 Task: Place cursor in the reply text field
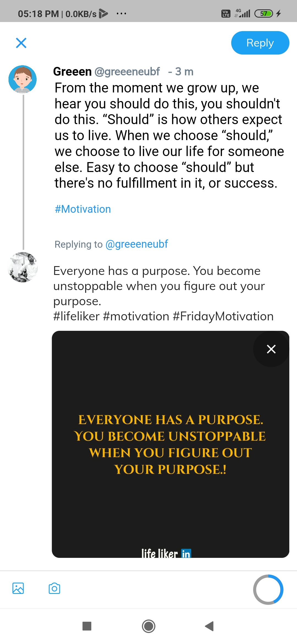tap(163, 294)
